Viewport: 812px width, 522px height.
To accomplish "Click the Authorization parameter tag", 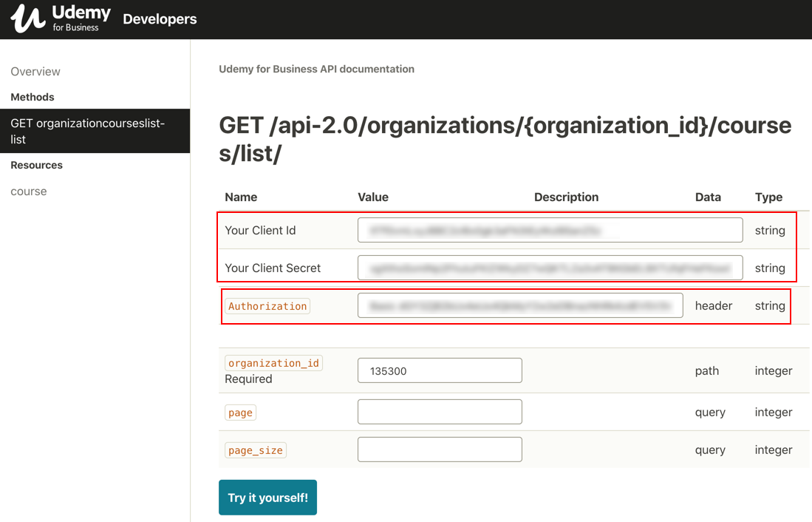I will click(267, 306).
